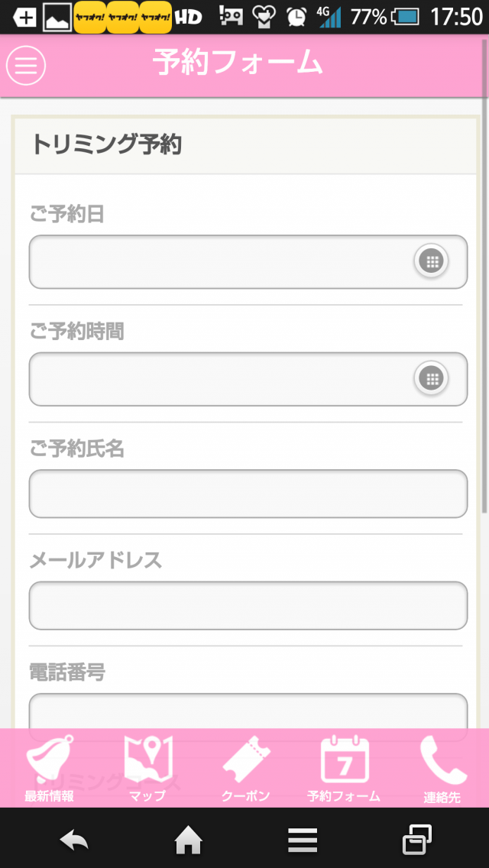Screen dimensions: 489x868
Task: Tap the Android menu button
Action: tap(303, 840)
